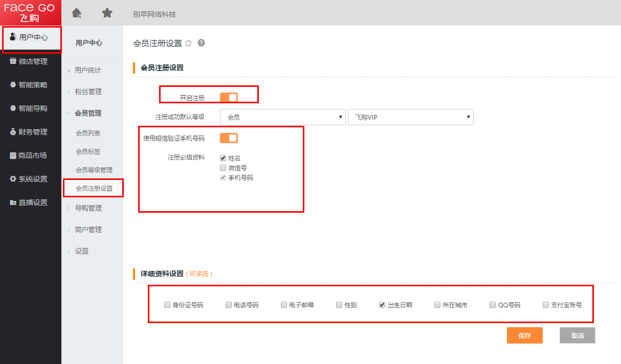Click the home icon in top bar

coord(77,13)
